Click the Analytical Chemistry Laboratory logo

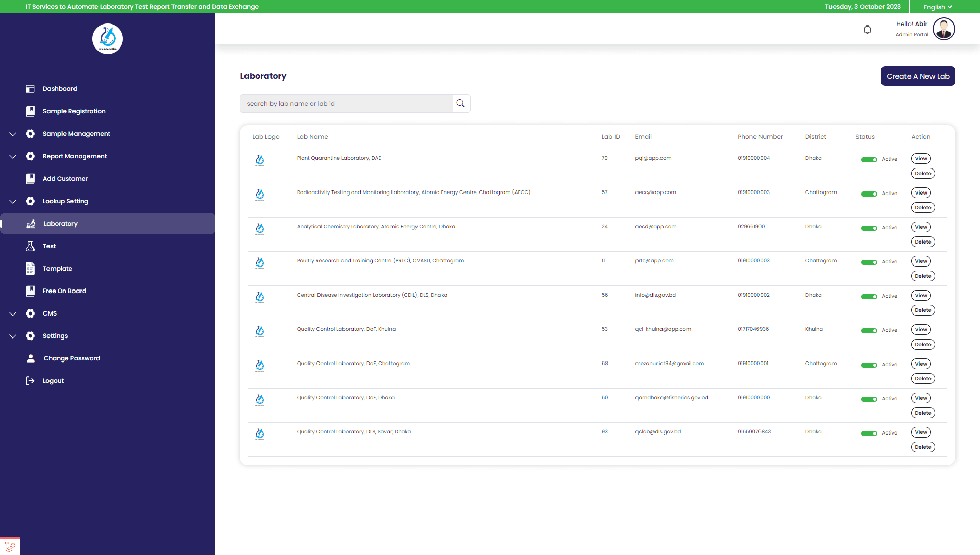point(260,229)
